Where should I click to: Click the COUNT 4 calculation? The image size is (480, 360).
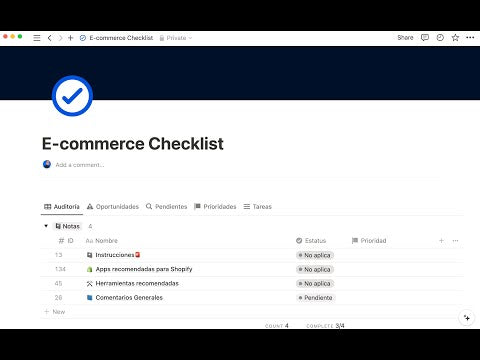coord(277,326)
